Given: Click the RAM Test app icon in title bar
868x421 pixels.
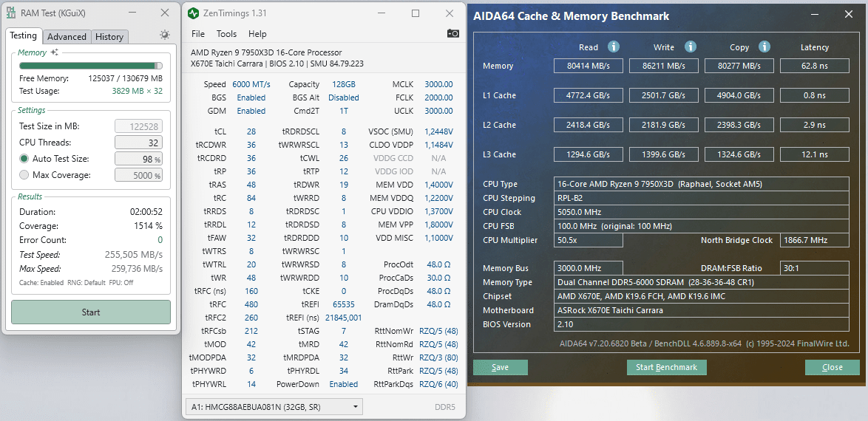Looking at the screenshot, I should click(10, 13).
